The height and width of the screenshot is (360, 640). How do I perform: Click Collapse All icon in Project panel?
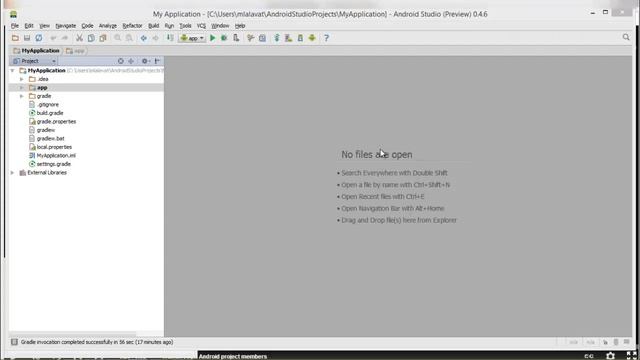click(x=131, y=61)
